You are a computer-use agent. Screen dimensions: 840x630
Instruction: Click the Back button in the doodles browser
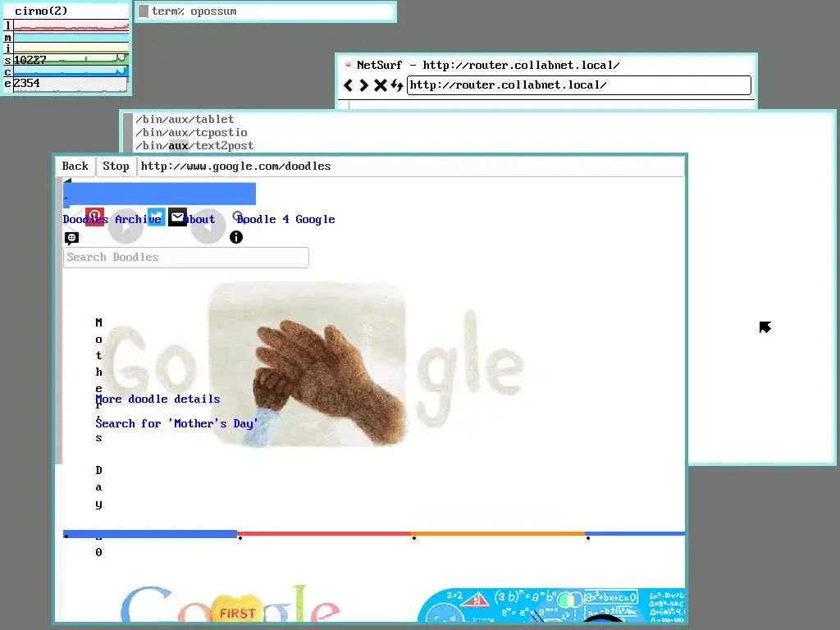point(75,166)
